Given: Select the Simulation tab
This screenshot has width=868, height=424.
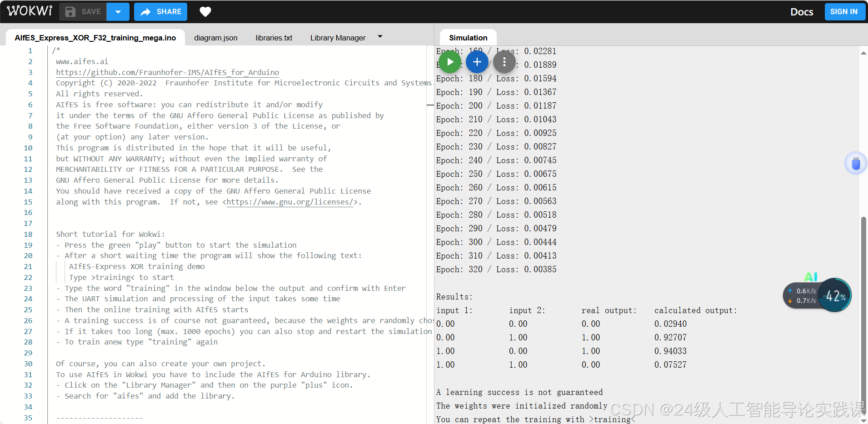Looking at the screenshot, I should [x=468, y=38].
